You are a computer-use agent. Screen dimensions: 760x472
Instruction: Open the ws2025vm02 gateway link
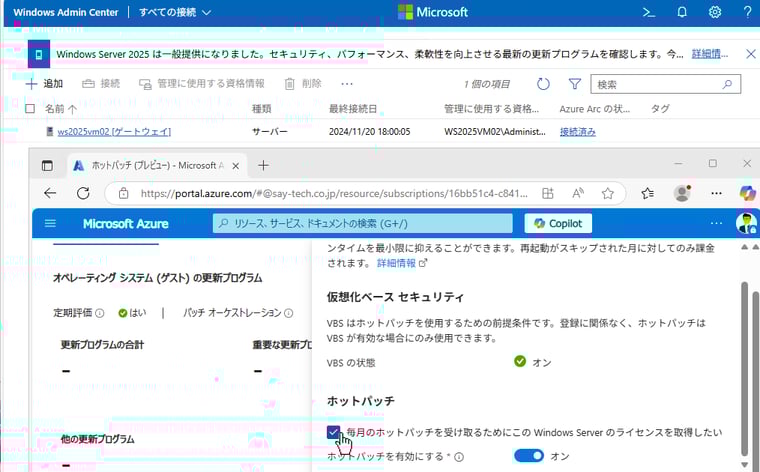tap(114, 131)
